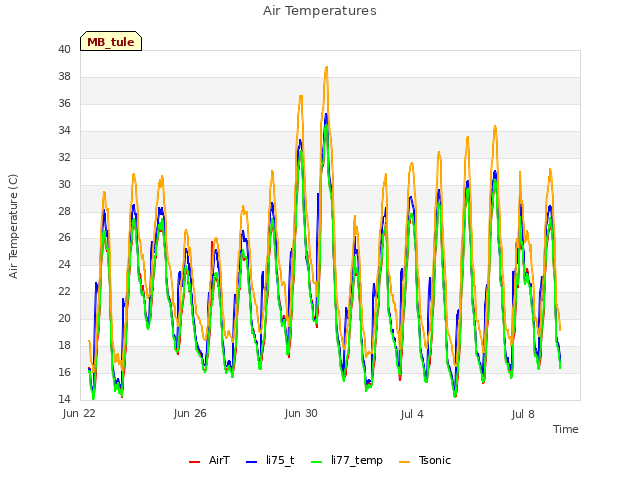Click the Jul 8 x-axis tick label
Image resolution: width=640 pixels, height=480 pixels.
tap(523, 414)
